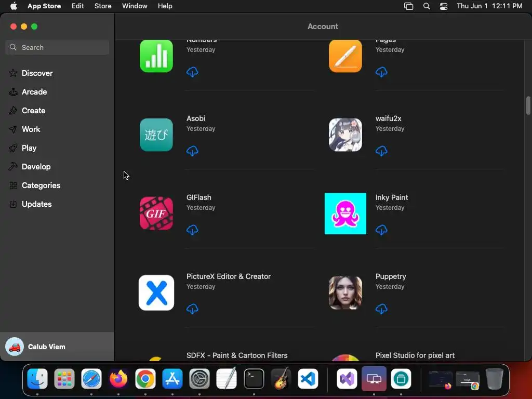Viewport: 532px width, 399px height.
Task: Click the vertical scrollbar thumb
Action: coord(528,106)
